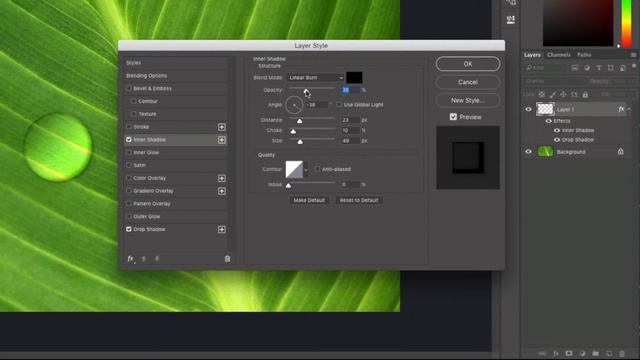
Task: Enable Satin effect checkbox
Action: tap(129, 165)
